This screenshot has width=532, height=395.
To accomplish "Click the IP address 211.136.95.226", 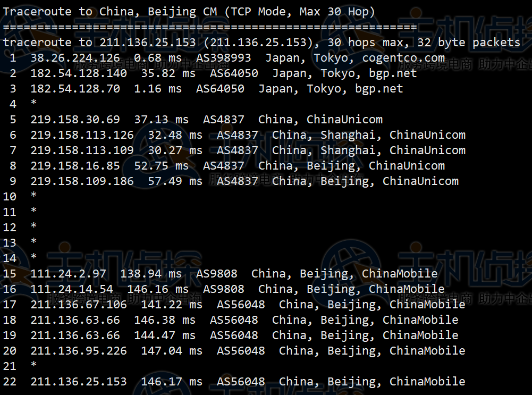I will [79, 351].
